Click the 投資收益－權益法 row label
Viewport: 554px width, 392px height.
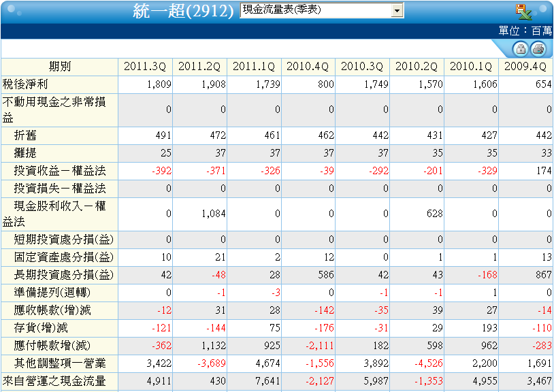(60, 171)
